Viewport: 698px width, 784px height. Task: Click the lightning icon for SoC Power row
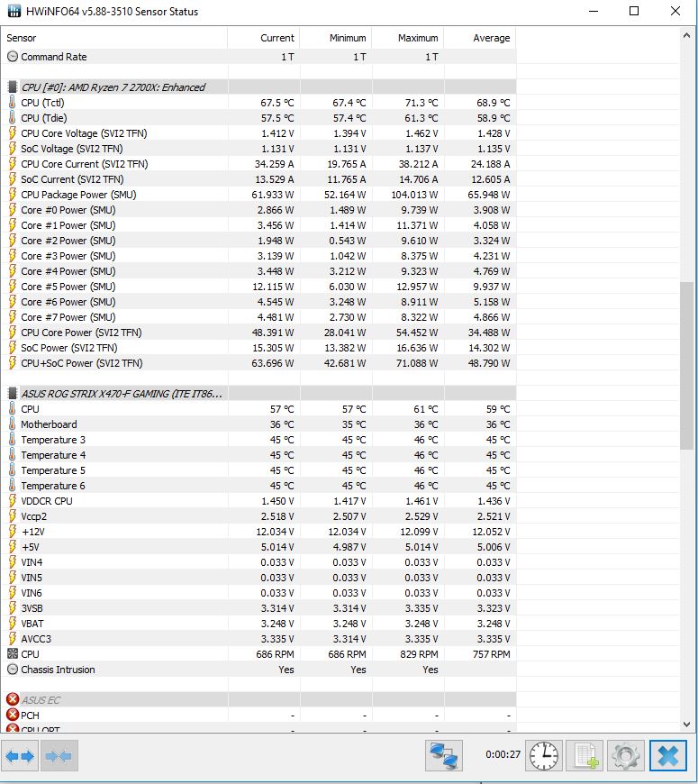pos(13,348)
